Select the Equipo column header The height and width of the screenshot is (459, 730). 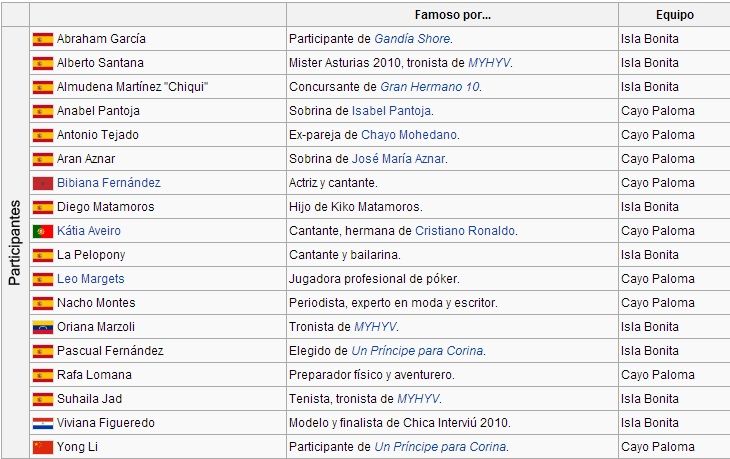coord(675,15)
